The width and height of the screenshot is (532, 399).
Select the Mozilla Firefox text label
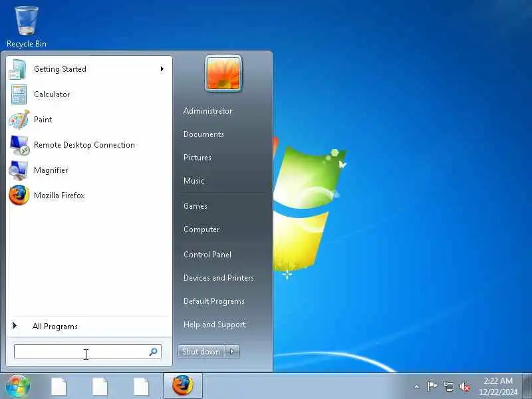[x=59, y=196]
